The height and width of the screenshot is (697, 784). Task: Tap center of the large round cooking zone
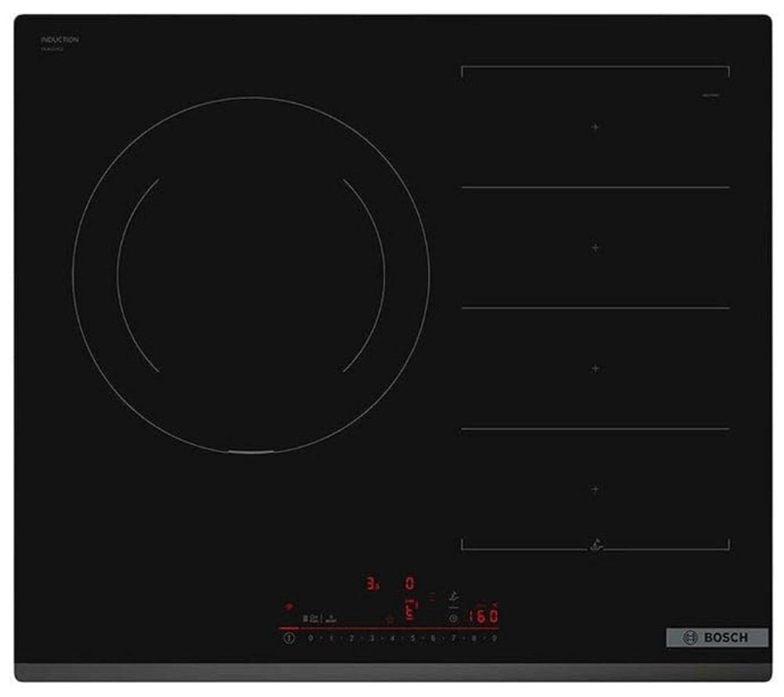(251, 275)
